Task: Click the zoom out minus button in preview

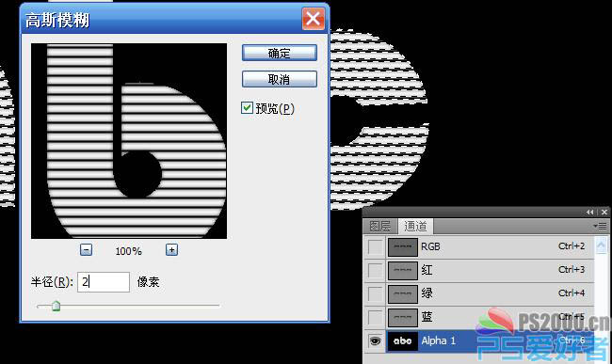Action: click(86, 250)
